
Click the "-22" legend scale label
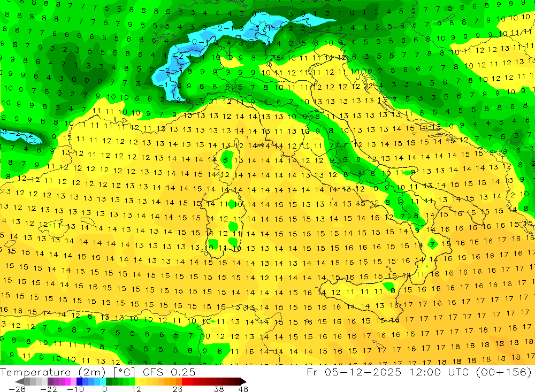tap(49, 389)
